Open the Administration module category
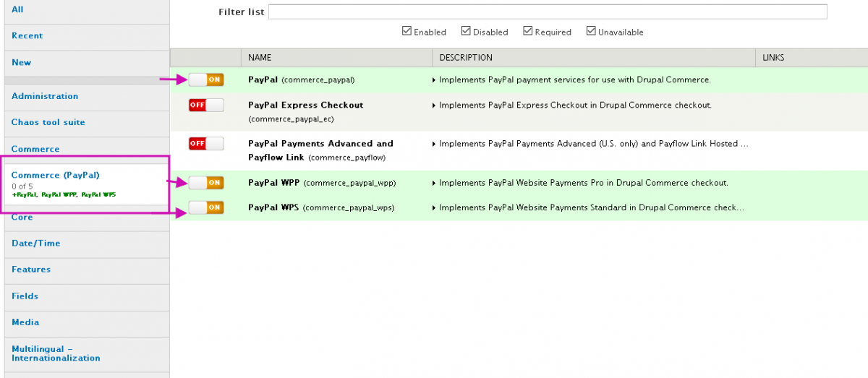Image resolution: width=868 pixels, height=378 pixels. (87, 96)
